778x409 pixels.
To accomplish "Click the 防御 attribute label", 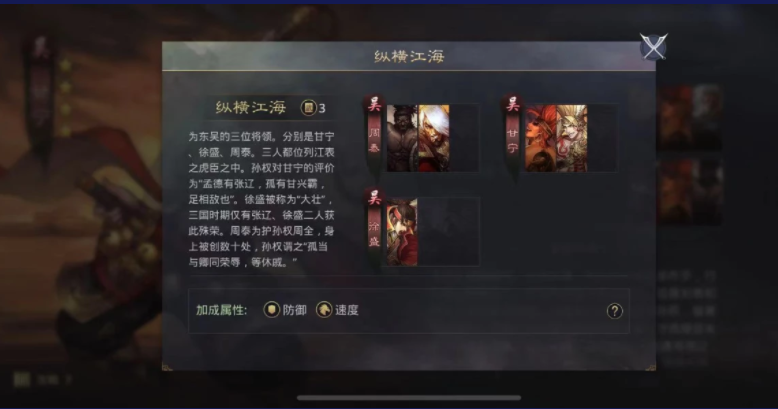I will (295, 310).
